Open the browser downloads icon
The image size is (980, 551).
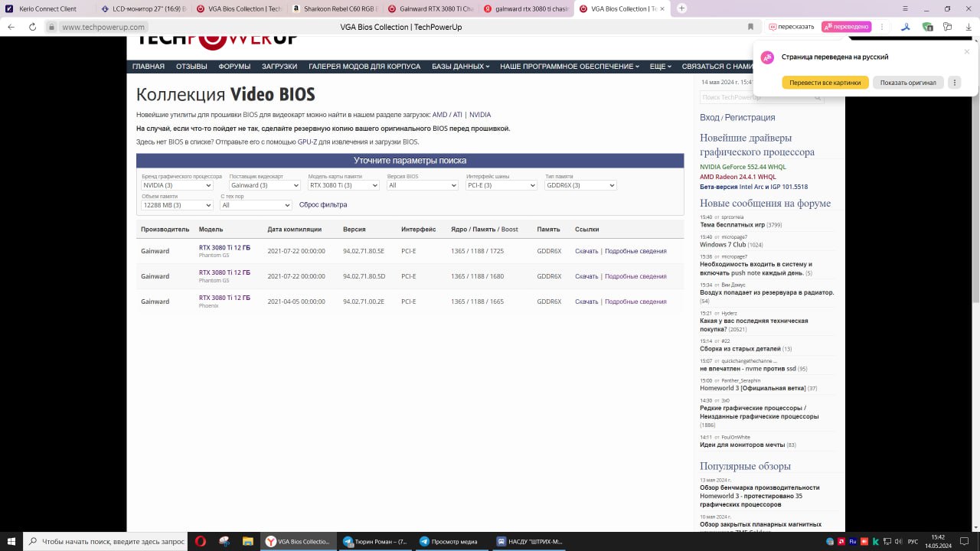coord(968,27)
